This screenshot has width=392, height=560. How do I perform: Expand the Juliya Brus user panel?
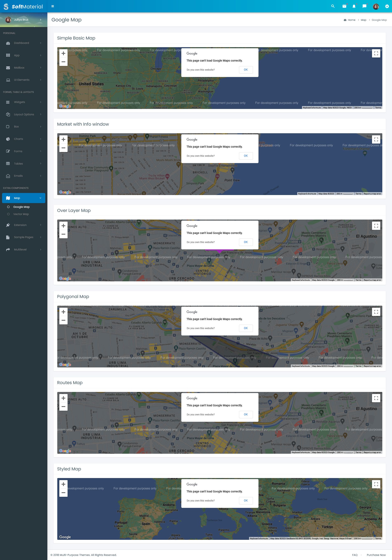pyautogui.click(x=24, y=20)
